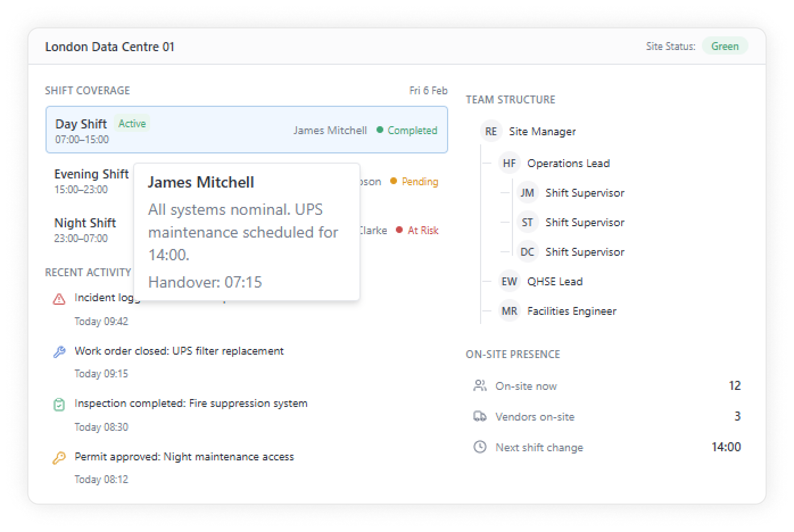
Task: Open the UPS filter replacement work order
Action: click(179, 351)
